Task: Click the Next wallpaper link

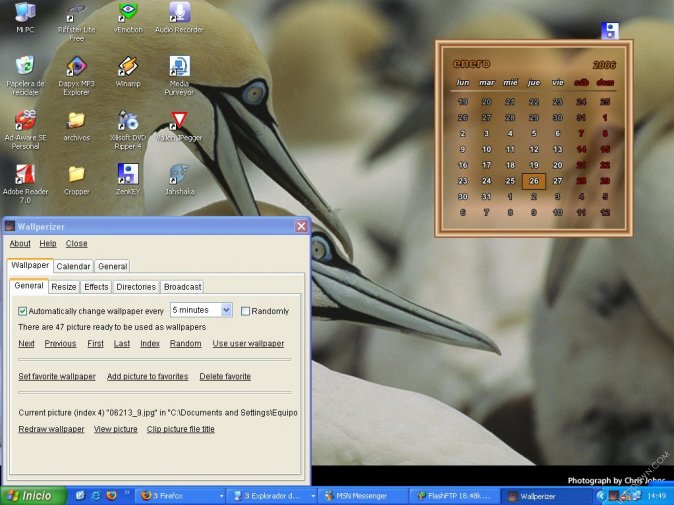Action: pos(26,343)
